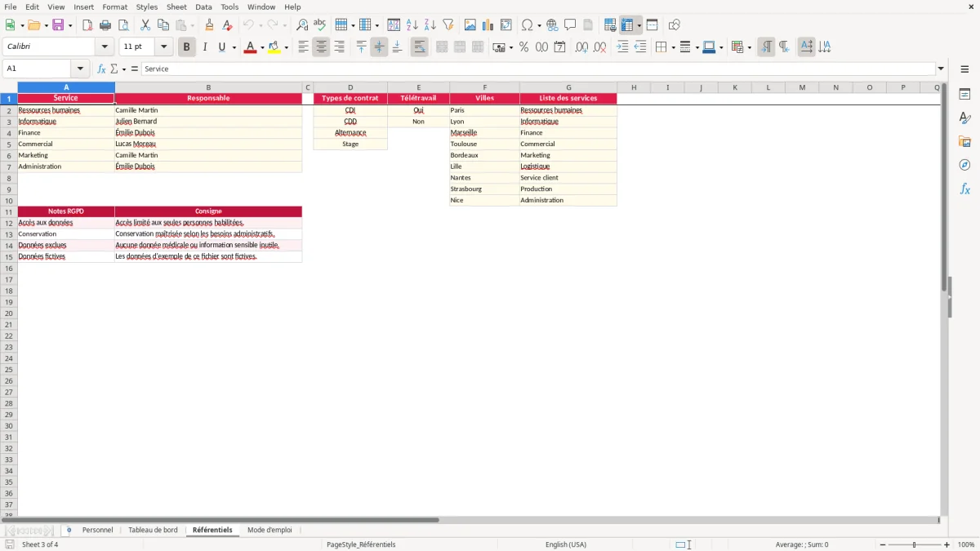This screenshot has height=551, width=980.
Task: Click the Clone Formatting paintbrush
Action: (x=209, y=25)
